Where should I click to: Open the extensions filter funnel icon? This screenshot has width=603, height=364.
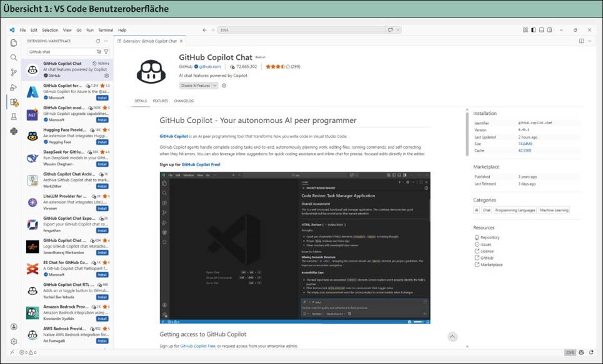coord(106,51)
